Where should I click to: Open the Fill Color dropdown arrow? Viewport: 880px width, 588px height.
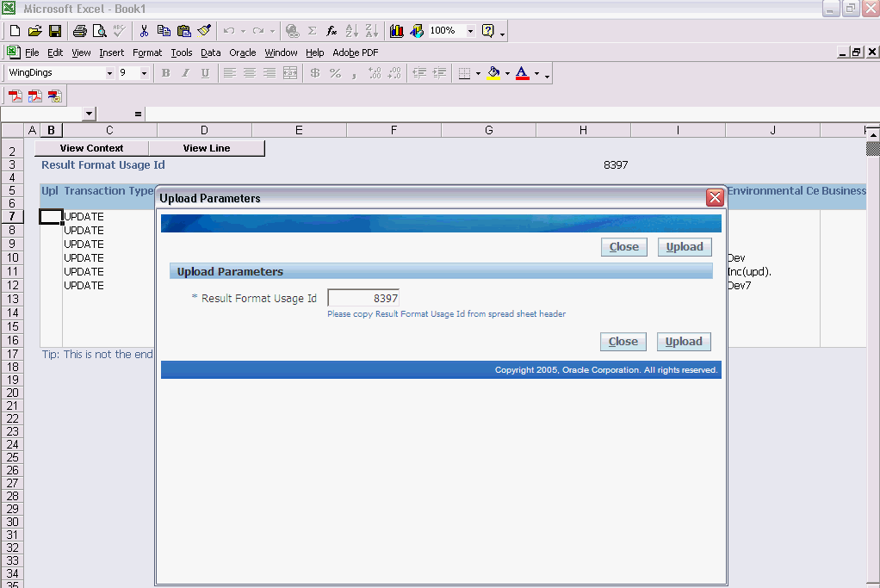click(507, 73)
